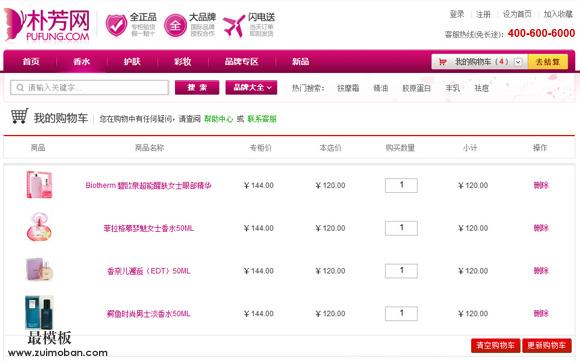
Task: Open the Biotherm product thumbnail
Action: 39,185
